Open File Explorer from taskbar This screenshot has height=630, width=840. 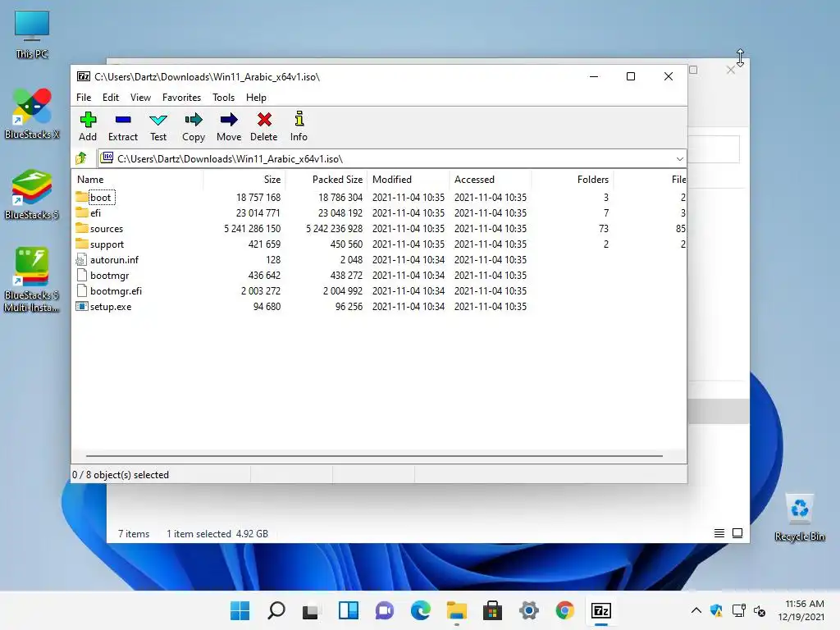click(456, 610)
